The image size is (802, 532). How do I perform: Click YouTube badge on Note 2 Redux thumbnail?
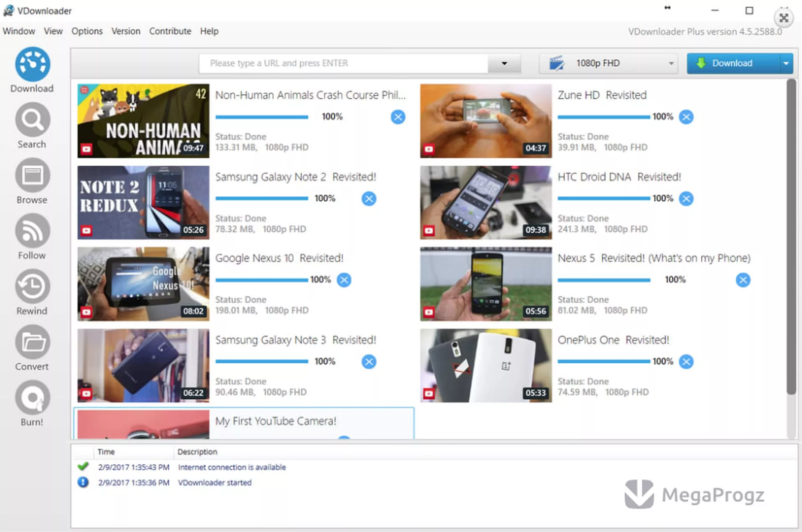click(x=86, y=231)
